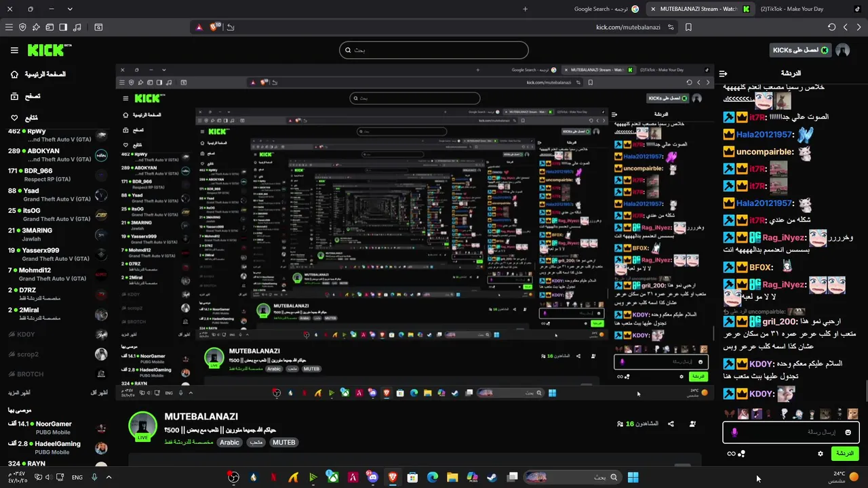Click the follow user icon beside share
Viewport: 868px width, 488px height.
click(x=692, y=424)
